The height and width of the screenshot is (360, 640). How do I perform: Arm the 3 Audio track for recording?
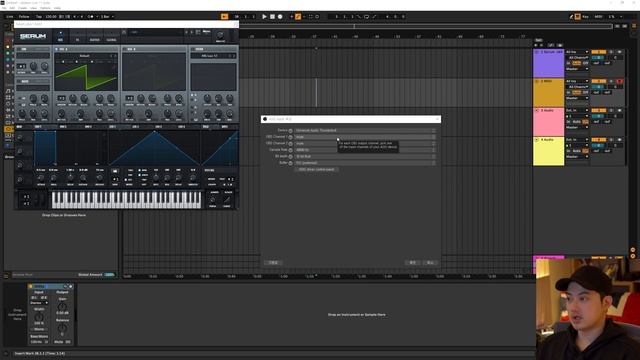(x=619, y=111)
